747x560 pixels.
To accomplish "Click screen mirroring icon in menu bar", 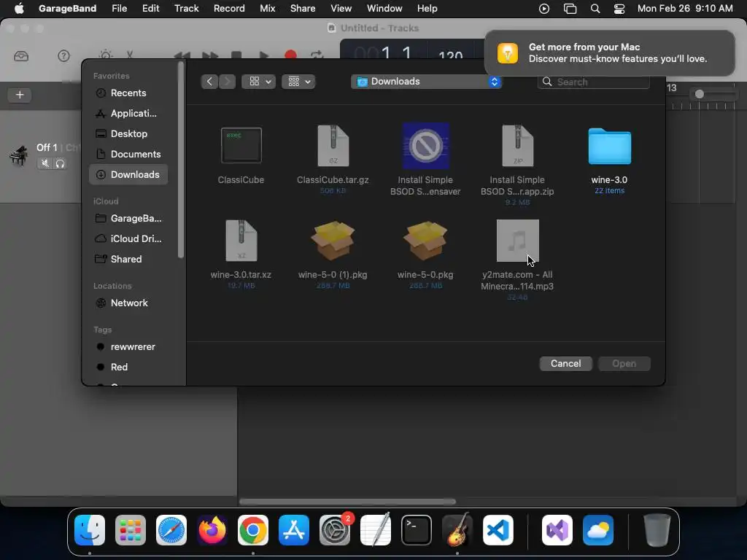I will coord(570,9).
